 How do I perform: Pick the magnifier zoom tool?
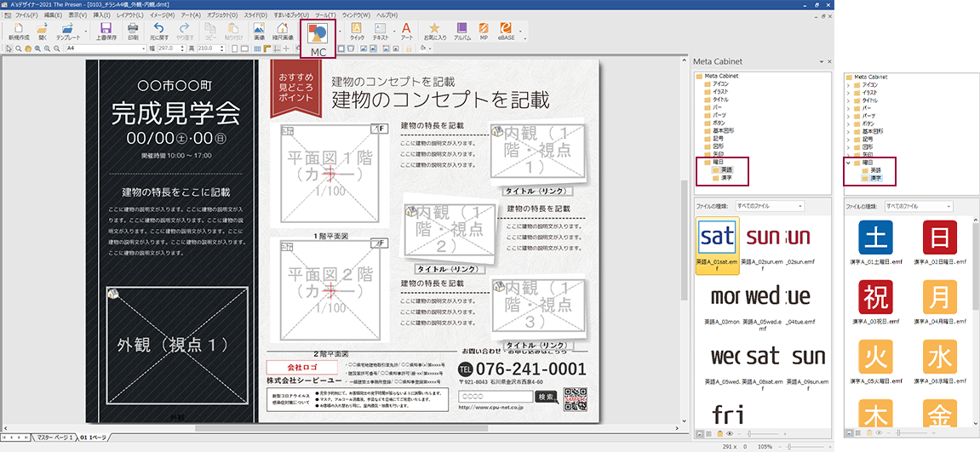coord(19,49)
